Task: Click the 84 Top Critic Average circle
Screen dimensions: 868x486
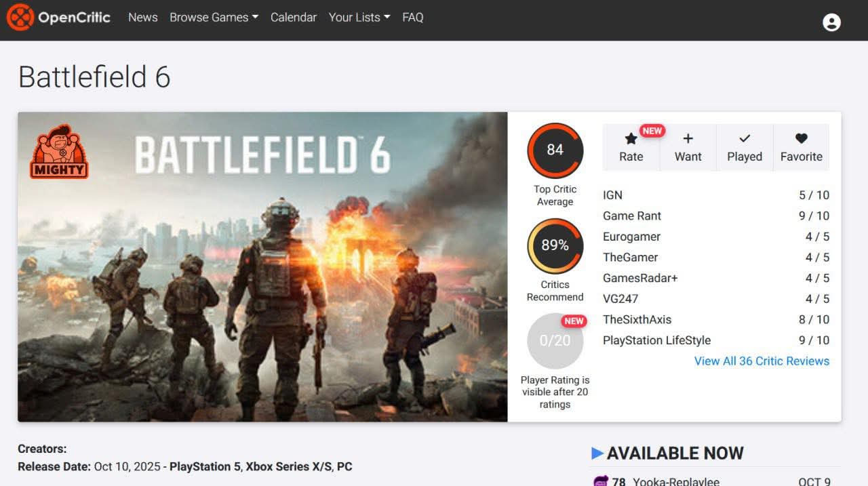Action: coord(555,150)
